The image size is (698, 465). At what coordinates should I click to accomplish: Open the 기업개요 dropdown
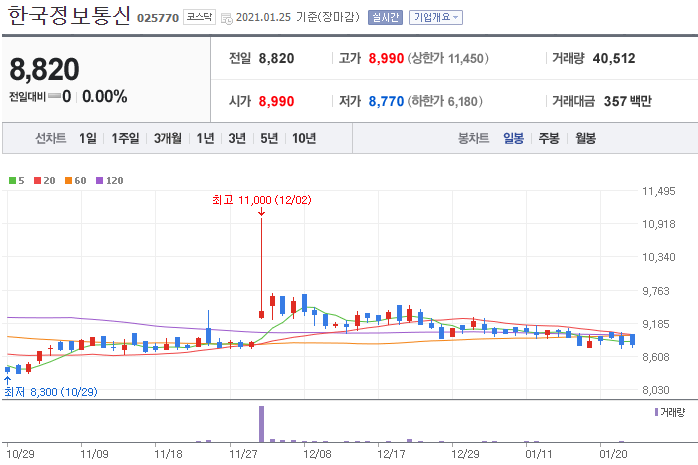pyautogui.click(x=435, y=17)
